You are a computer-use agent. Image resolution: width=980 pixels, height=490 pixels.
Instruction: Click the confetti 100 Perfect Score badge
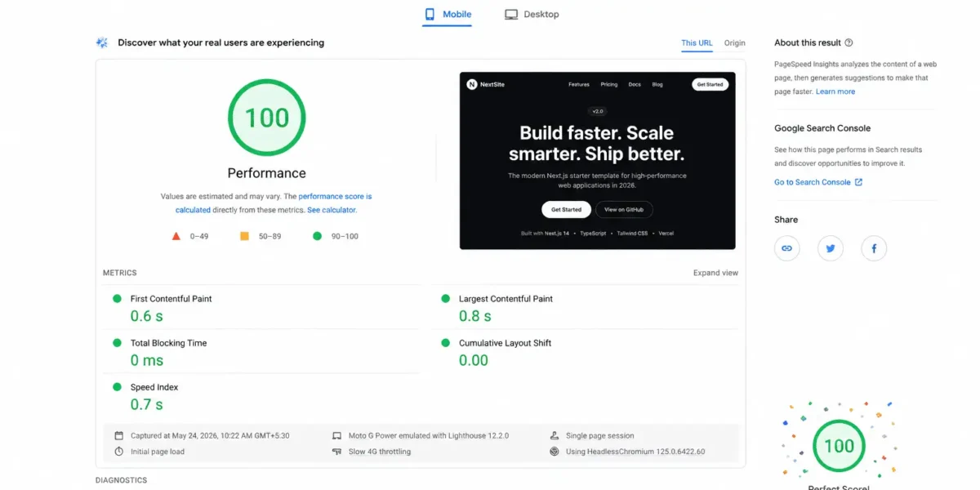pos(839,446)
